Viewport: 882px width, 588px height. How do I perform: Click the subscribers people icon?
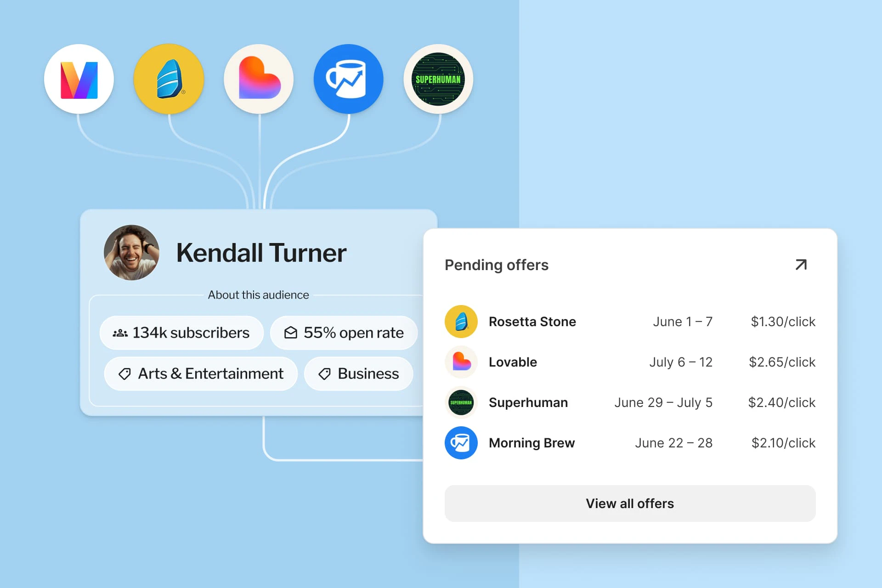tap(120, 333)
